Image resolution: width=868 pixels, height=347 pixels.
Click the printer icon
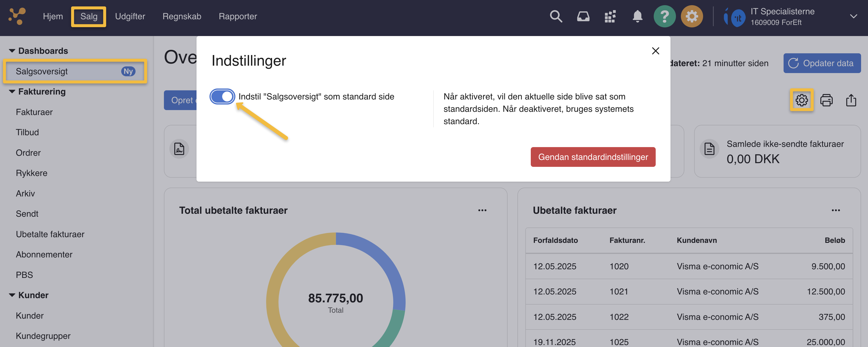[826, 100]
